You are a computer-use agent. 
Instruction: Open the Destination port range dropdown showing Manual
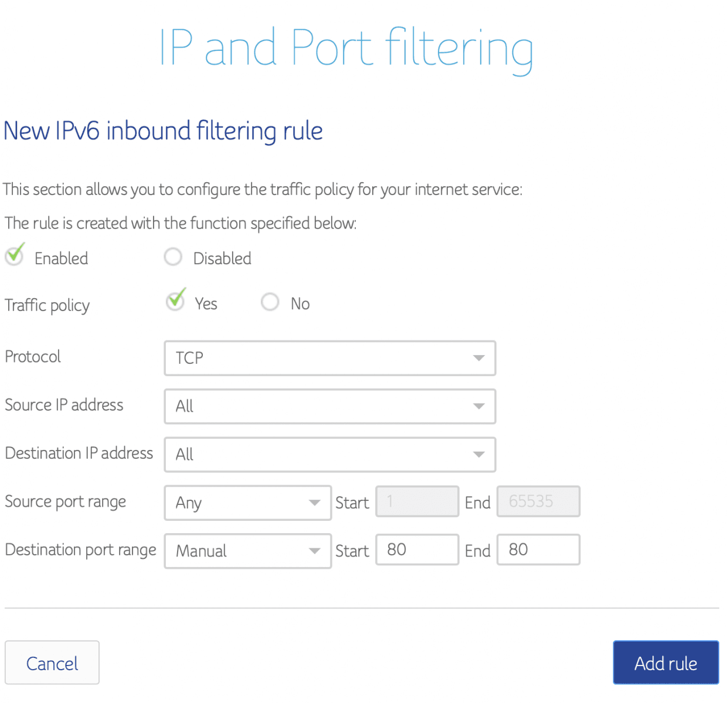(247, 550)
